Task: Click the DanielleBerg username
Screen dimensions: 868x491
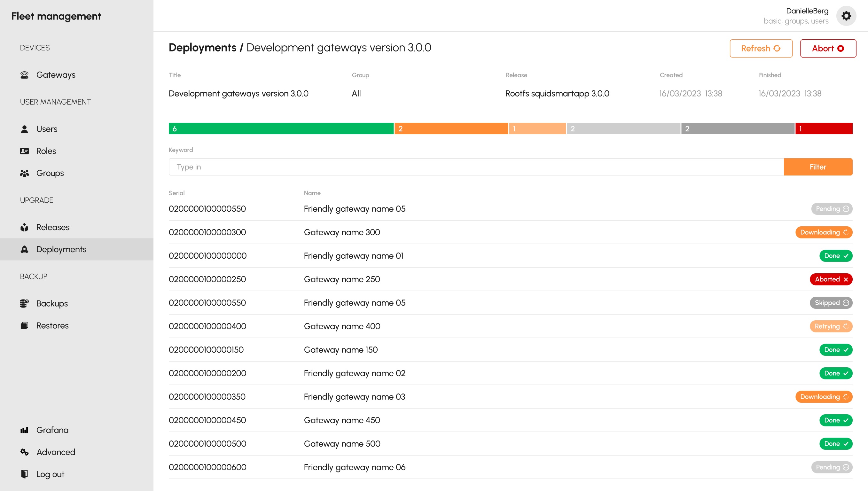Action: (x=807, y=11)
